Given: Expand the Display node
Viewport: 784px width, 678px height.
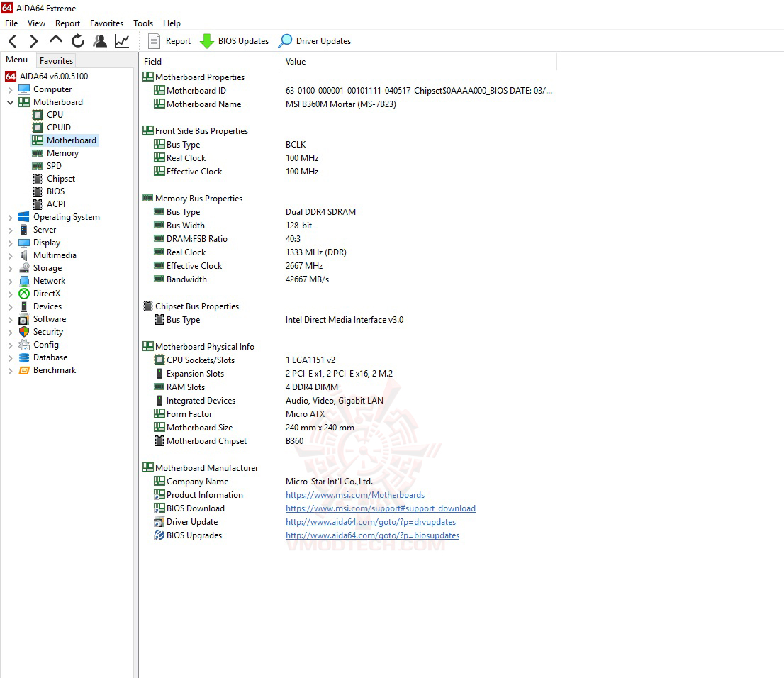Looking at the screenshot, I should tap(10, 243).
